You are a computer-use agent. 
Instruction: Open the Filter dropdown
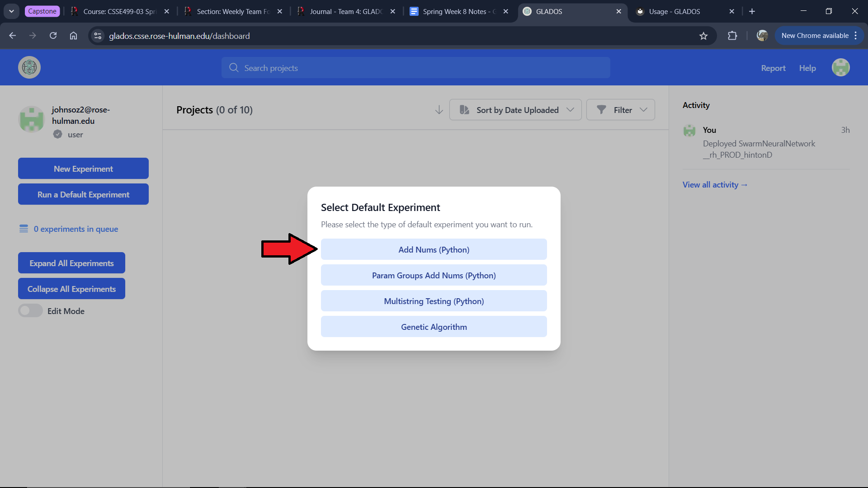[620, 110]
